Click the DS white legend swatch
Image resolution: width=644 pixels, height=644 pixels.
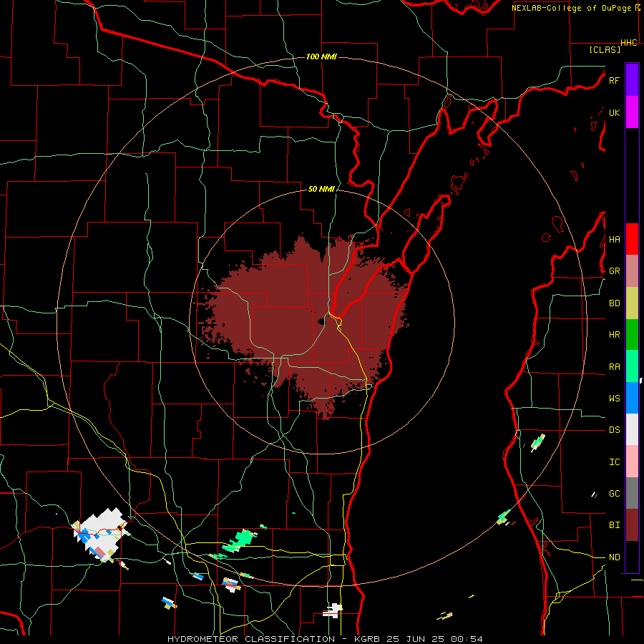coord(632,429)
